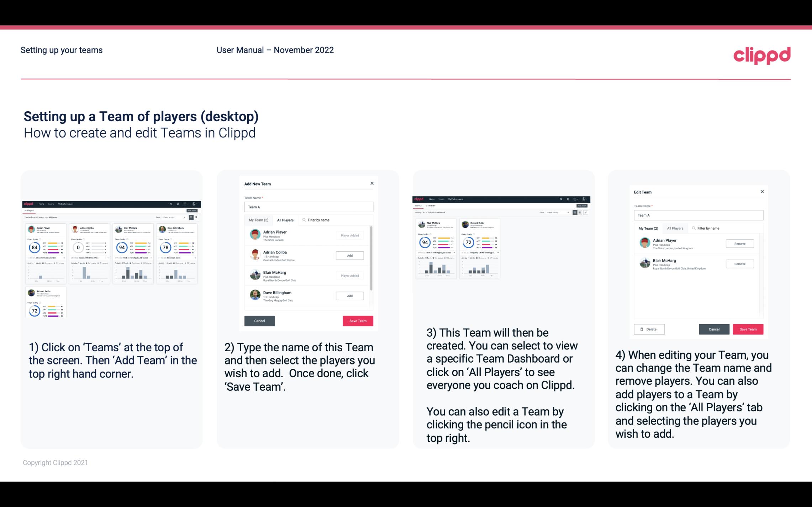Click the pencil edit icon top right dashboard

click(x=586, y=213)
